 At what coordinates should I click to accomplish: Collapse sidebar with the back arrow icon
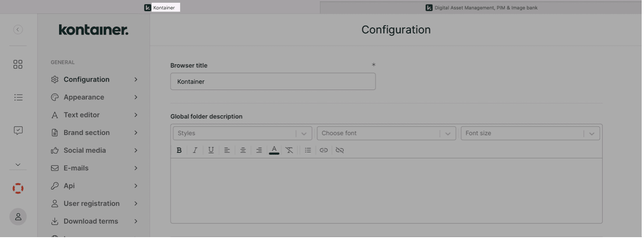(x=18, y=30)
